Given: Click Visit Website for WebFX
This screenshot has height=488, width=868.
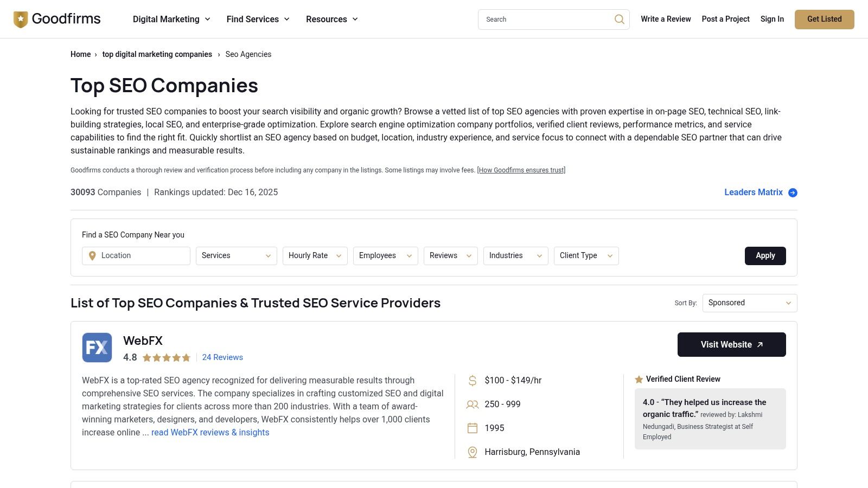Looking at the screenshot, I should click(x=732, y=345).
